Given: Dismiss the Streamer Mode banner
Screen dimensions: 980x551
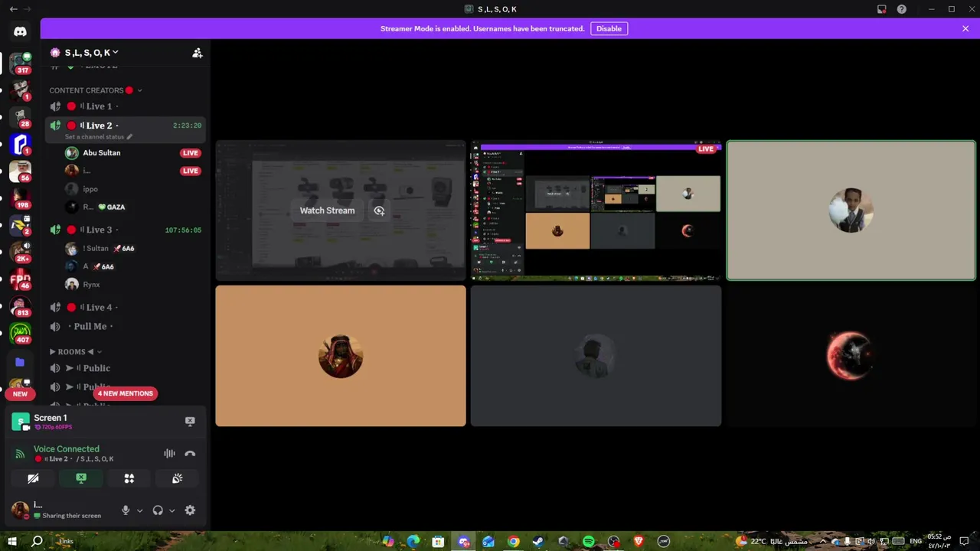Looking at the screenshot, I should tap(965, 28).
